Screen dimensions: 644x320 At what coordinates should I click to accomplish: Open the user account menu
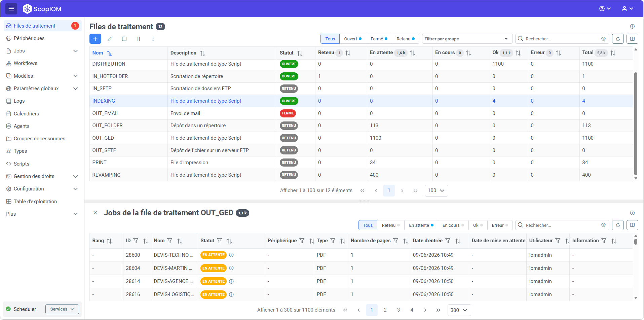click(x=627, y=9)
